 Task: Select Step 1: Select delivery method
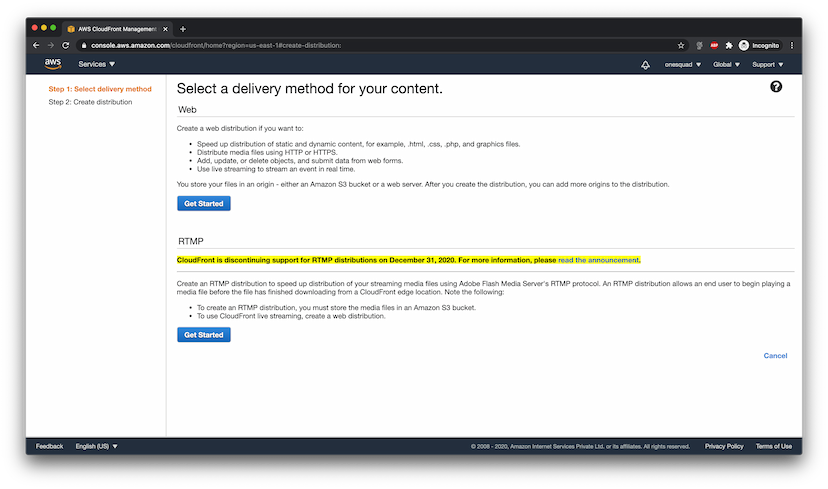point(100,89)
